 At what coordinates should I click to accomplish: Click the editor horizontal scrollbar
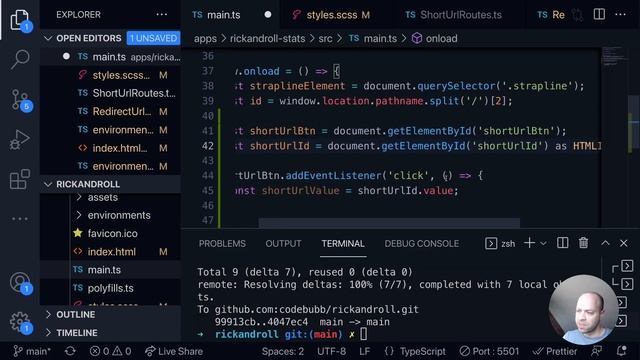tap(389, 223)
